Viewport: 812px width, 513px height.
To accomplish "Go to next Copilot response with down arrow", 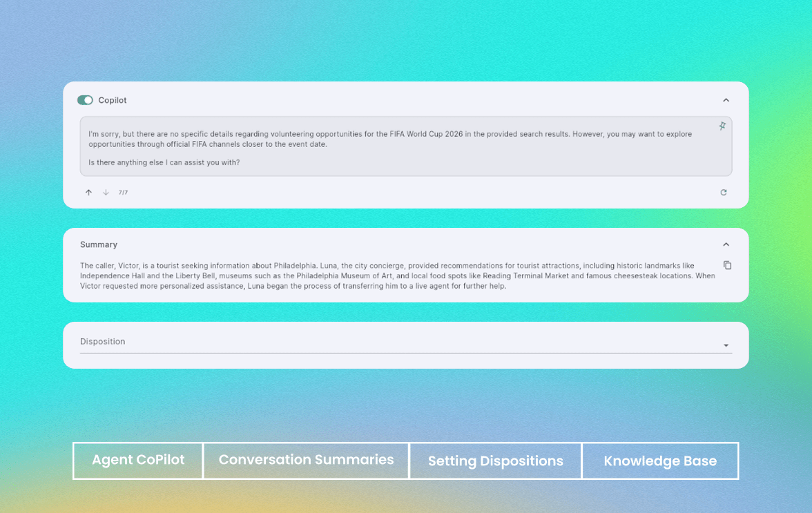I will pos(106,193).
